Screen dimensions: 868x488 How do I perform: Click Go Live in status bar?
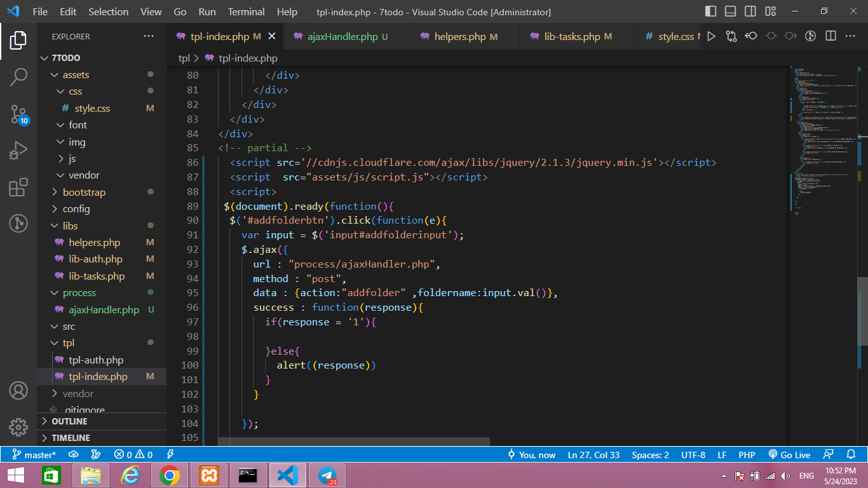tap(789, 455)
